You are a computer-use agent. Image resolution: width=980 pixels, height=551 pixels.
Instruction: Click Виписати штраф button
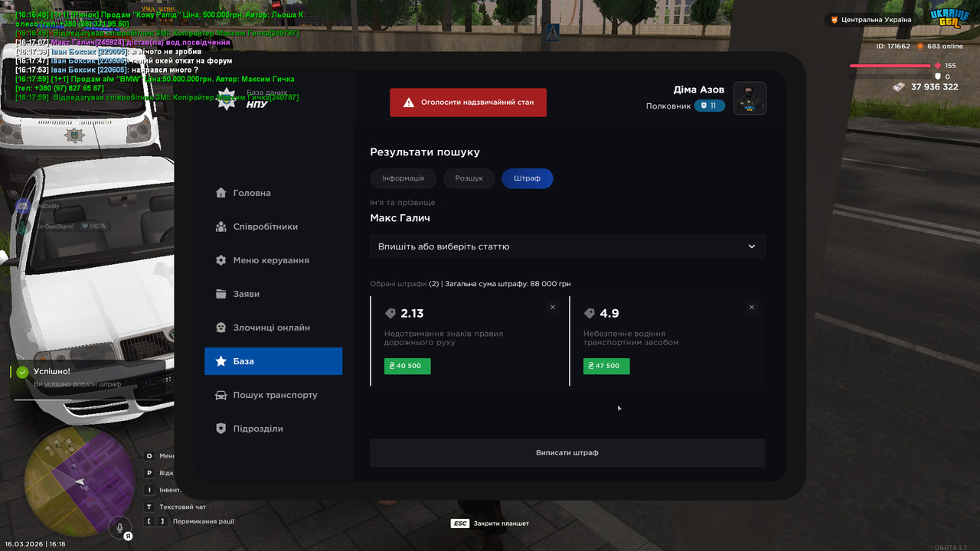[x=567, y=453]
